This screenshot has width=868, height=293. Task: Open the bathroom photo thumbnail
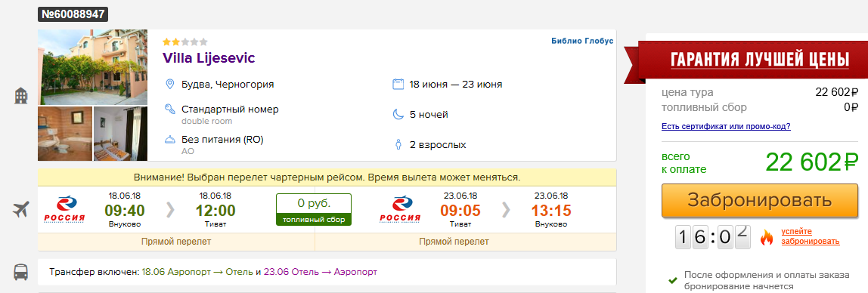(65, 134)
